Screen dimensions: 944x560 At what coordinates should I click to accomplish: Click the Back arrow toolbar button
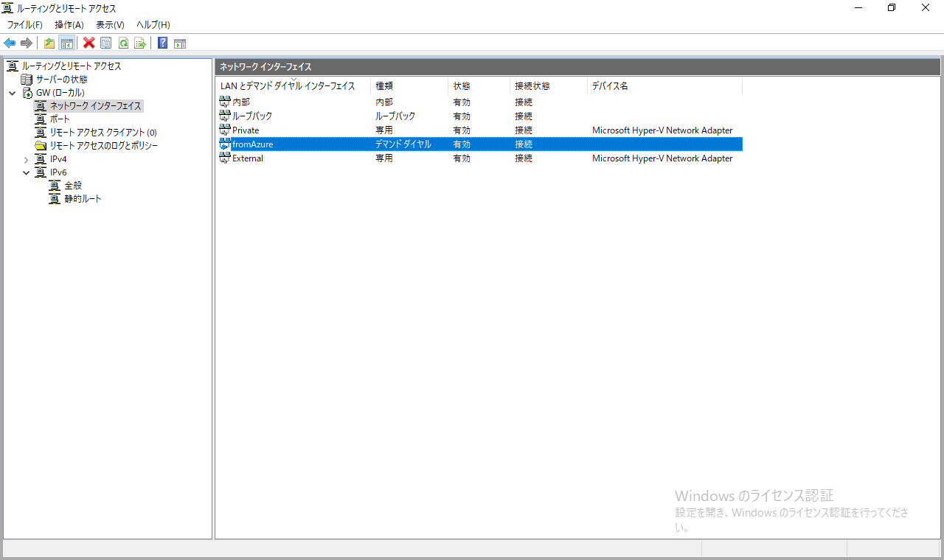tap(10, 43)
